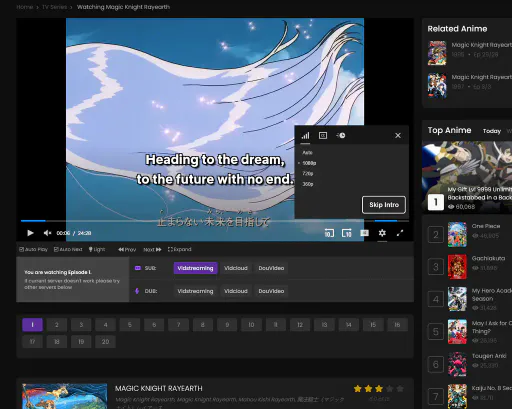
Task: Open episode 14
Action: (x=349, y=325)
